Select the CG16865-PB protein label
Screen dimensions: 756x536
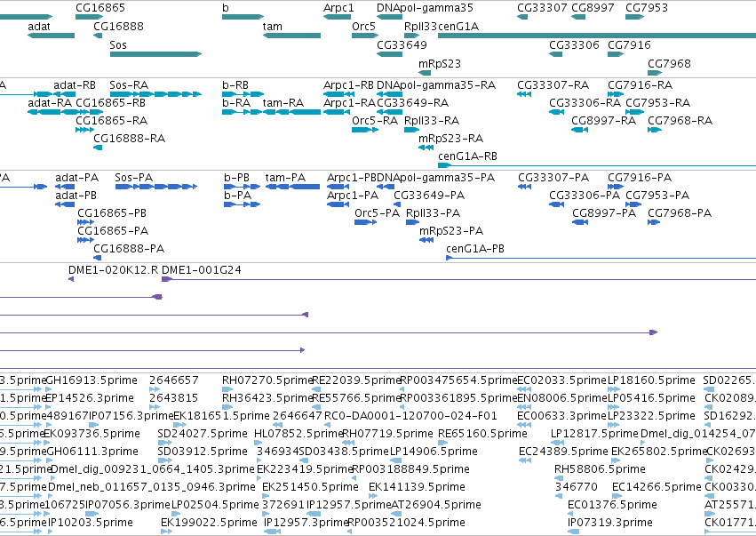(x=112, y=213)
